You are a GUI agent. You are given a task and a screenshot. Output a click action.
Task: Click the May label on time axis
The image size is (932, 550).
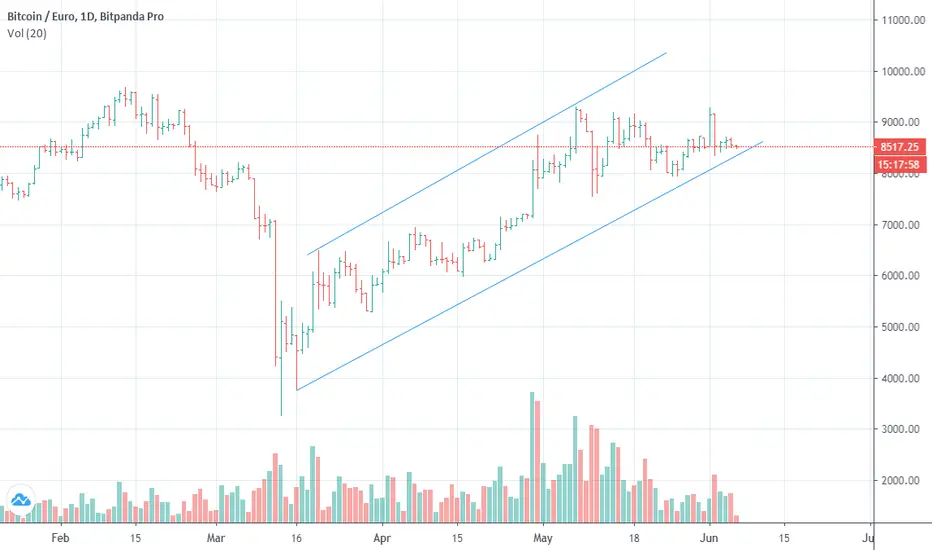pos(543,538)
